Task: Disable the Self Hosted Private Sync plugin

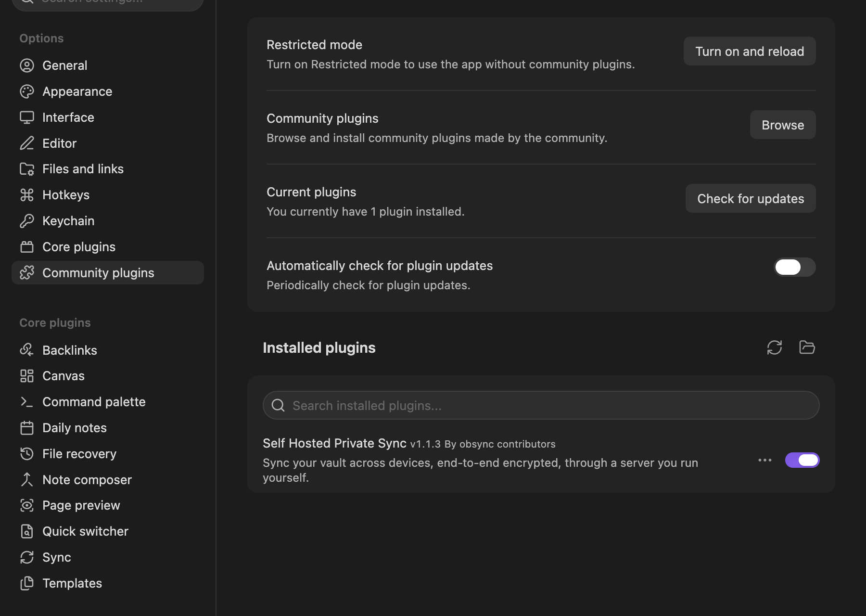Action: 802,460
